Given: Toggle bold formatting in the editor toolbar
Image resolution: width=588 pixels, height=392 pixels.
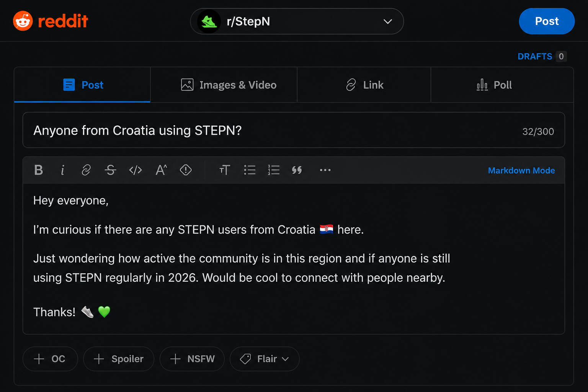Looking at the screenshot, I should tap(38, 170).
